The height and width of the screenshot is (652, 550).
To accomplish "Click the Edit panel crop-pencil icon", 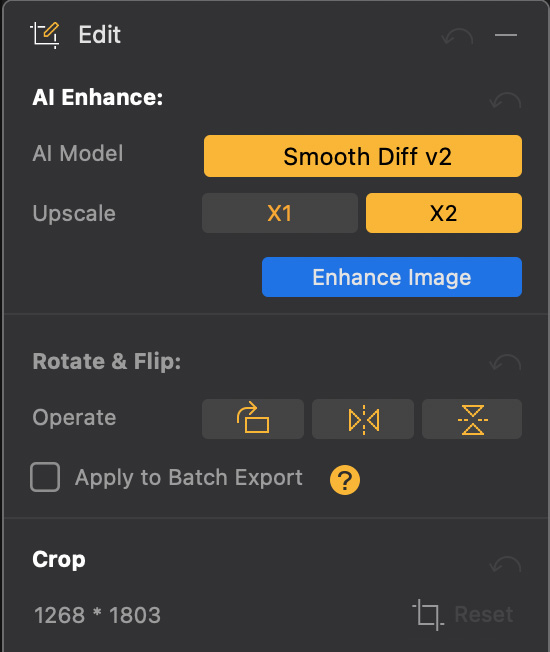I will click(x=45, y=35).
